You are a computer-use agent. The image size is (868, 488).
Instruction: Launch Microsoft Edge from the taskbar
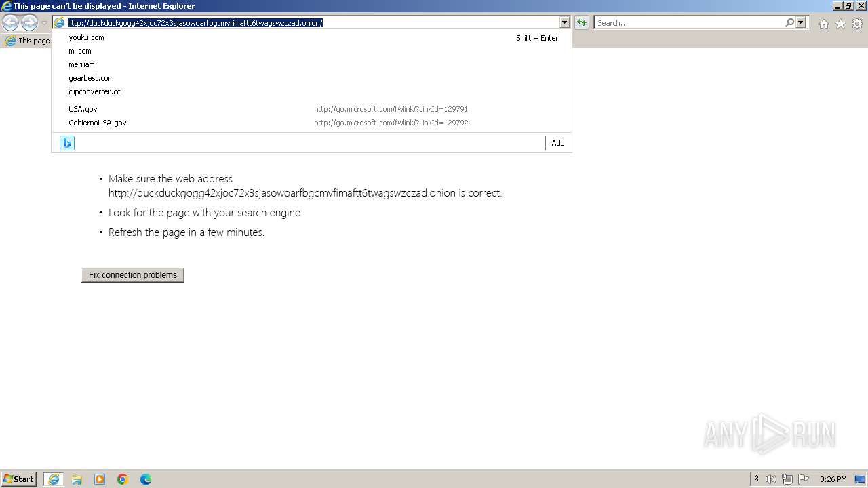(x=146, y=479)
